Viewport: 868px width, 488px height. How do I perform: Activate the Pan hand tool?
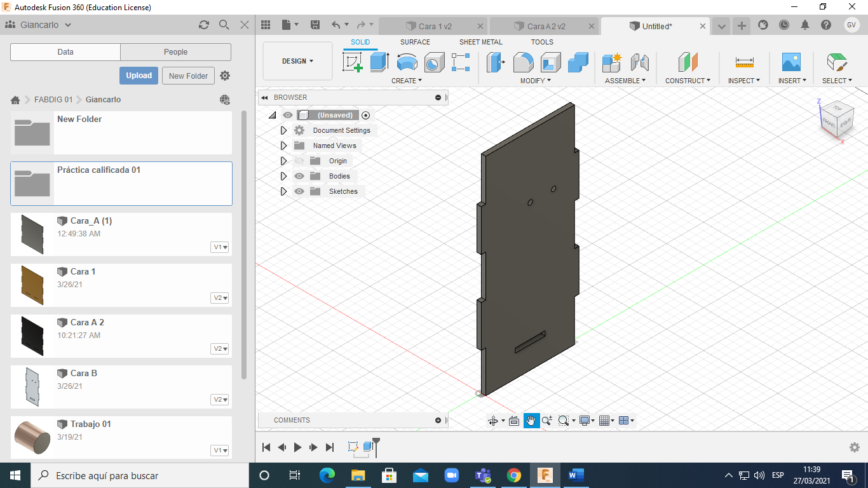[x=531, y=421]
